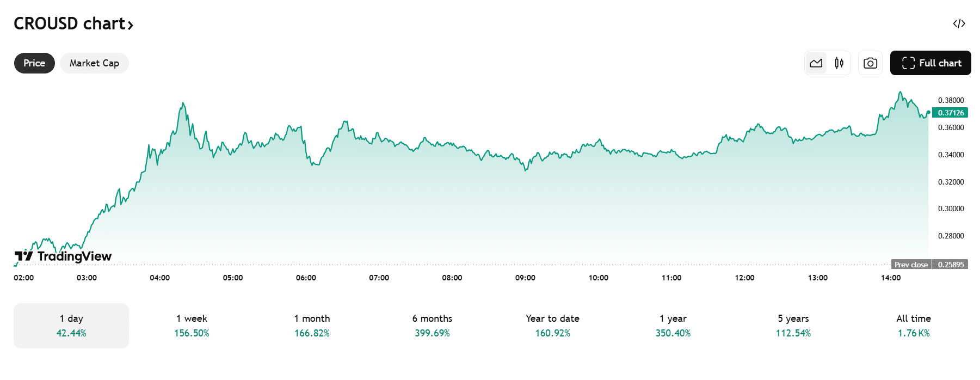Open the Full chart view
Screen dimensions: 980x380
pos(930,63)
